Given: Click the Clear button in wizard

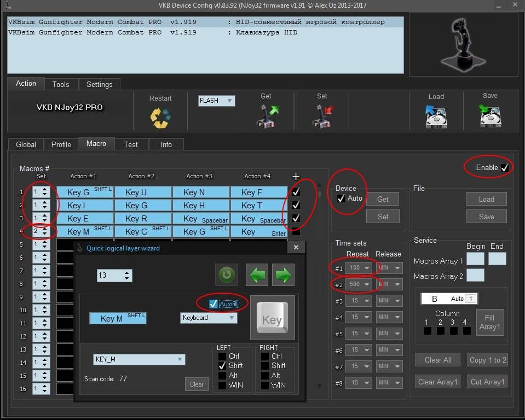Looking at the screenshot, I should click(197, 384).
